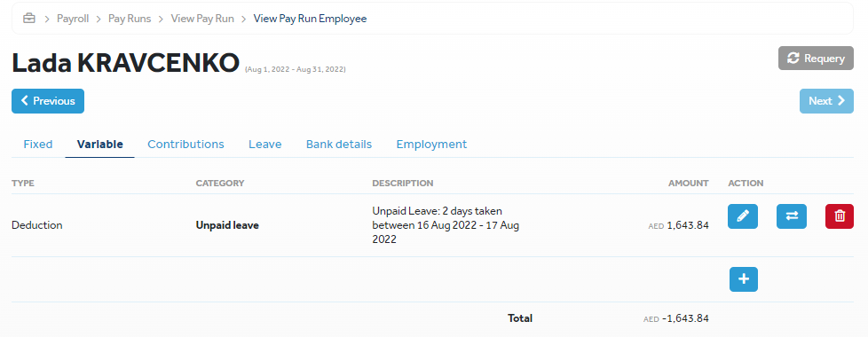Click the Total AED -1,643.84 value
Image resolution: width=868 pixels, height=337 pixels.
pos(676,318)
